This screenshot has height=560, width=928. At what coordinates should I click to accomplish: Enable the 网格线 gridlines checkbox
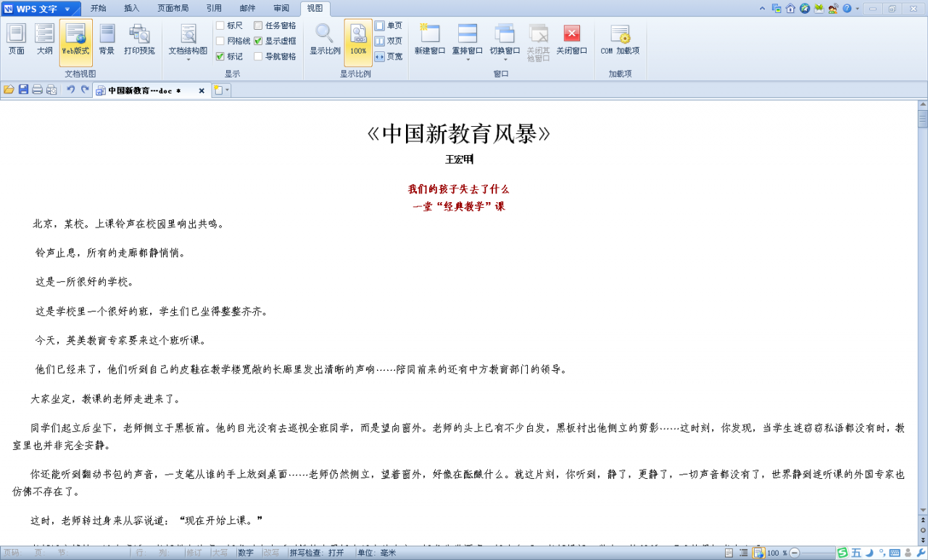point(220,41)
